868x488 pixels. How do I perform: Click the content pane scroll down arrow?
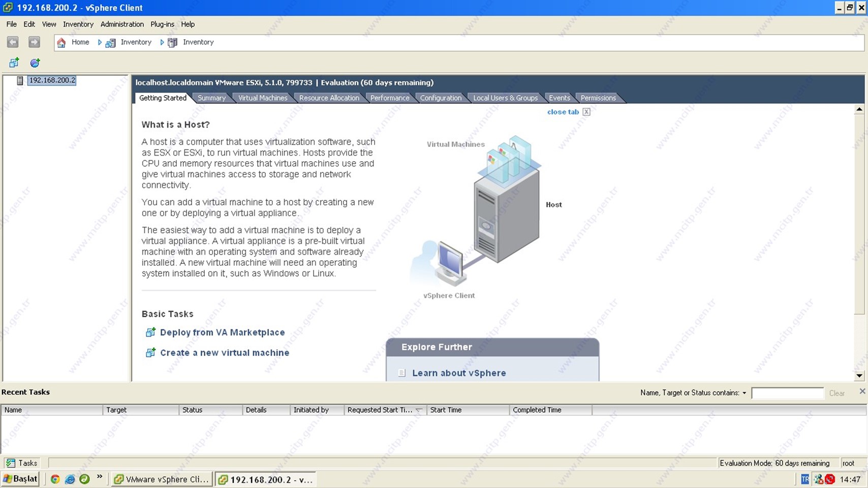[x=859, y=376]
